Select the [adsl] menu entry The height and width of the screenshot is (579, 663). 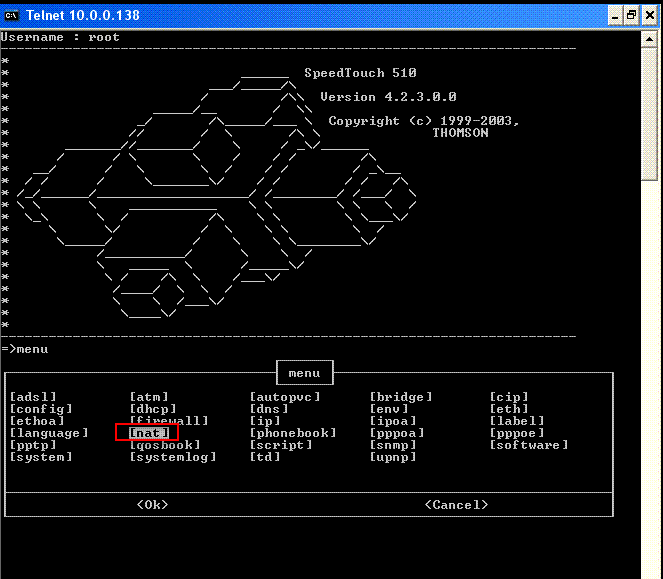pyautogui.click(x=33, y=397)
